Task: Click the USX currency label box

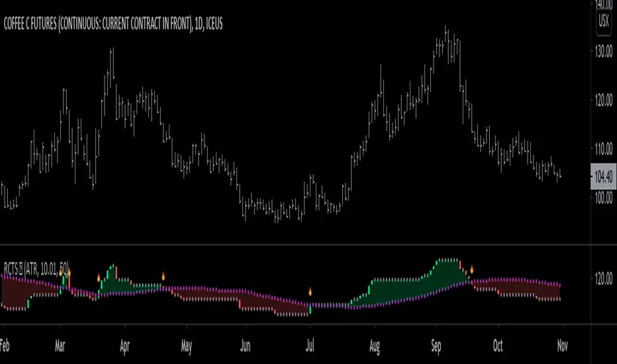Action: coord(603,20)
